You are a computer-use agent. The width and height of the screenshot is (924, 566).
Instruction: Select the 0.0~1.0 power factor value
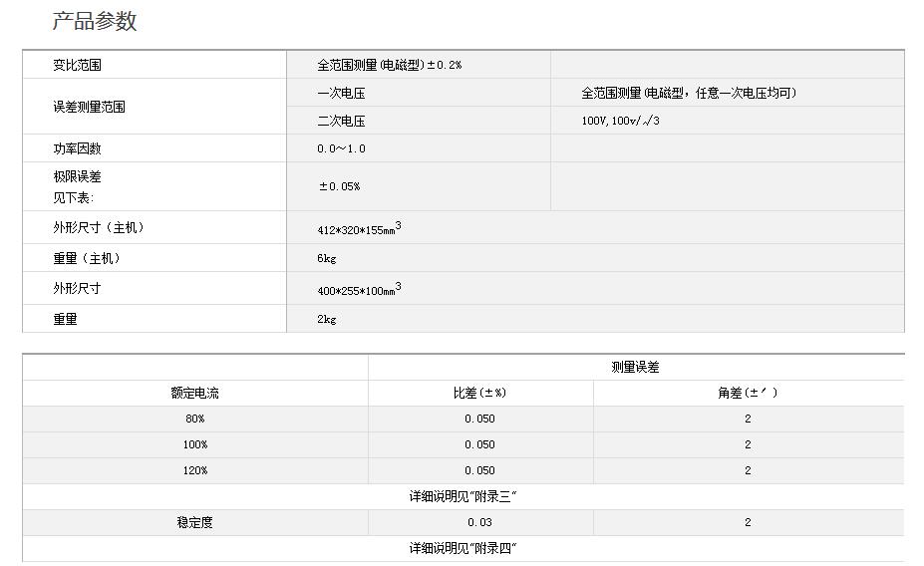click(x=341, y=148)
